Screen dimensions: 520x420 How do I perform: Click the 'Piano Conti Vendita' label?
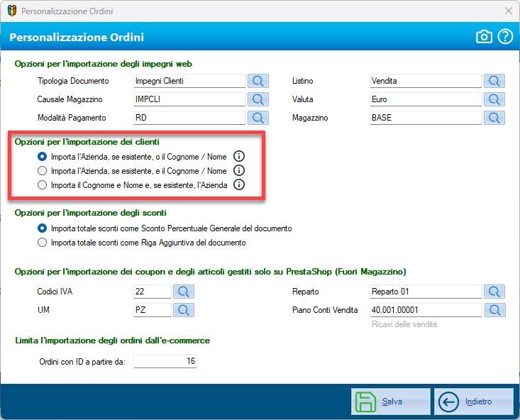[x=325, y=310]
